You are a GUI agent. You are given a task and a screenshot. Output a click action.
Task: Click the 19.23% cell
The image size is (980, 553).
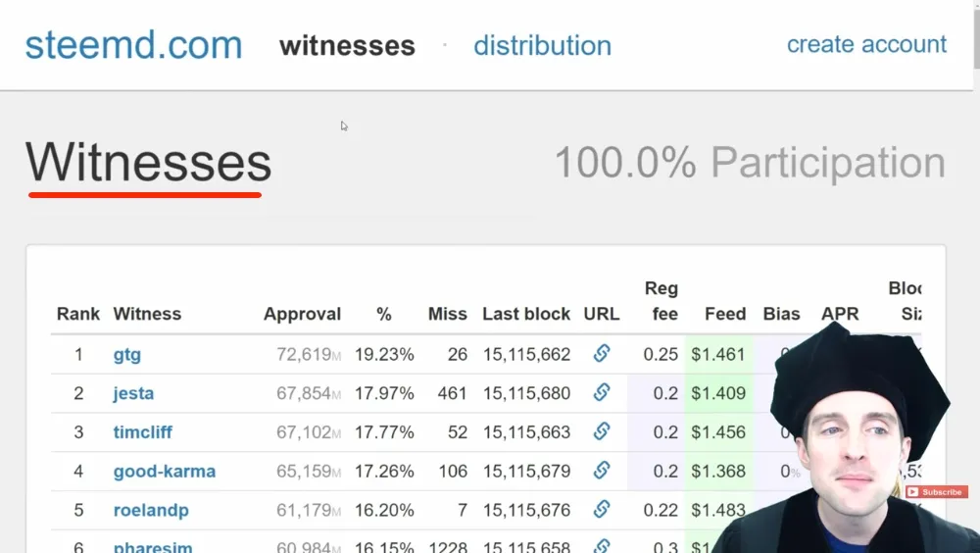[384, 355]
